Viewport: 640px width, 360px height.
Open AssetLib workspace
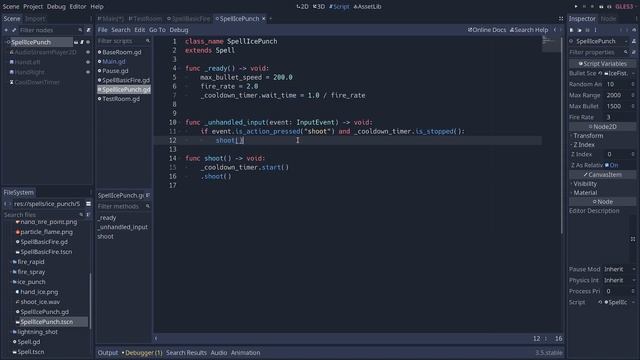coord(367,7)
